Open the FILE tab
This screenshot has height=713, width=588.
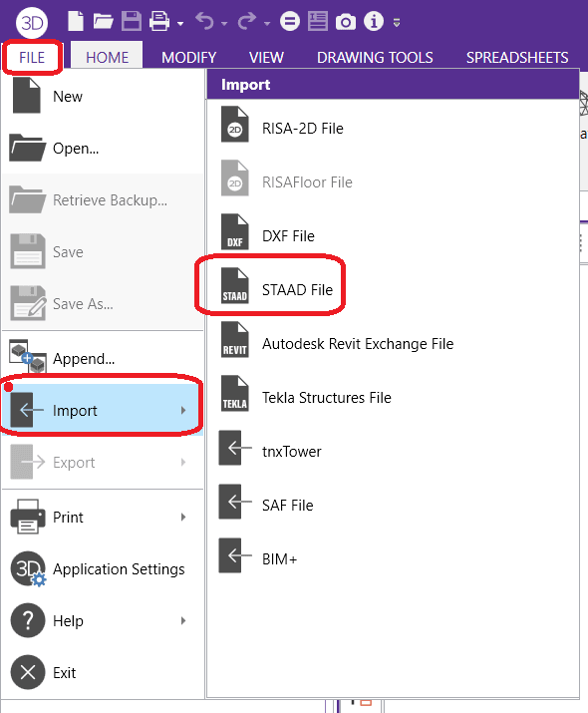tap(32, 57)
